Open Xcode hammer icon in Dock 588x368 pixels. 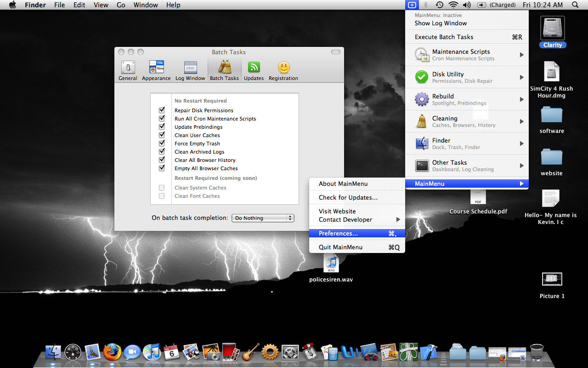[x=429, y=352]
